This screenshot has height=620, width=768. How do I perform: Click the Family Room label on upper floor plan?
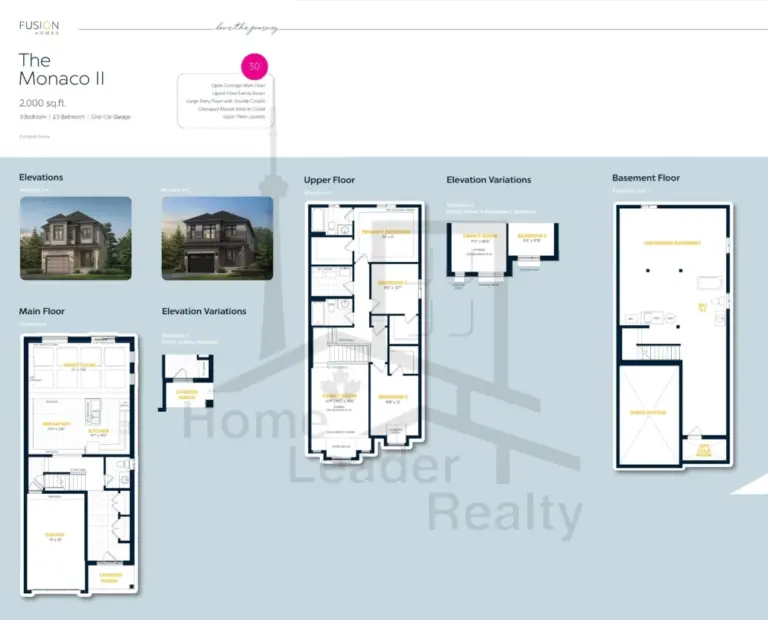(x=339, y=396)
